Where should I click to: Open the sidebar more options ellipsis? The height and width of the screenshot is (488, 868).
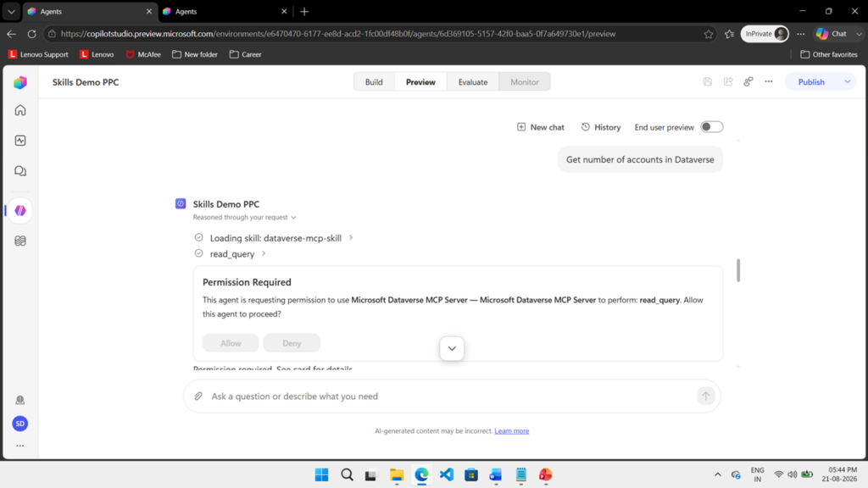20,446
